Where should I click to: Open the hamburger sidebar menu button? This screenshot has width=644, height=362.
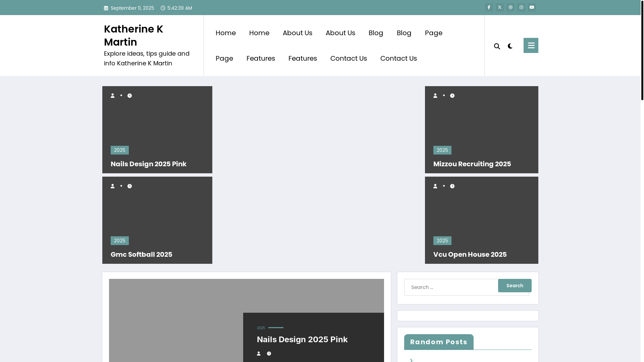[x=531, y=45]
